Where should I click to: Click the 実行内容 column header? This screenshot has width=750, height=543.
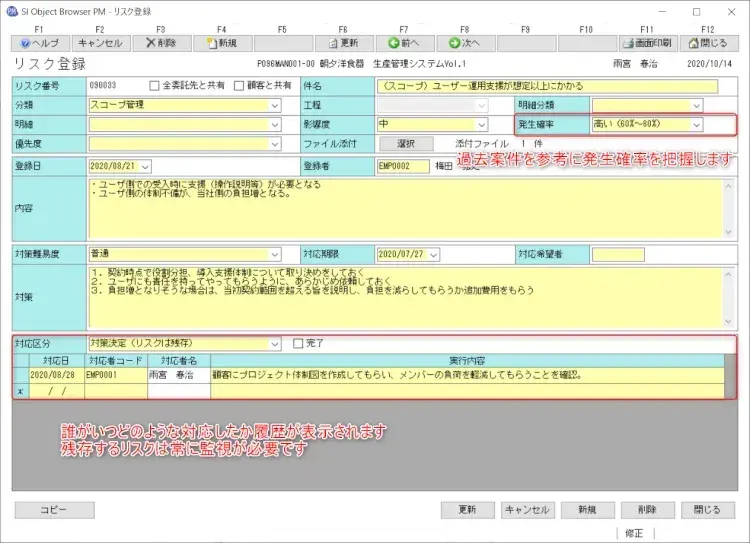click(x=467, y=361)
